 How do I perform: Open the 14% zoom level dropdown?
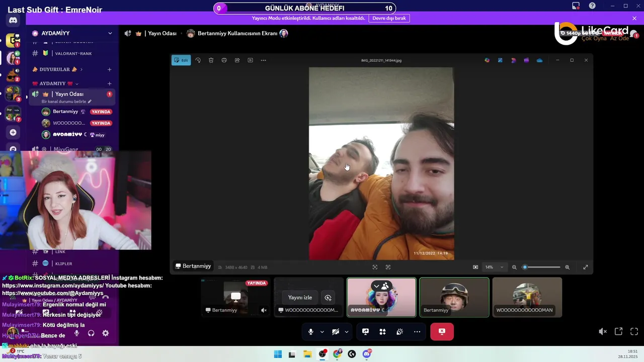pos(494,267)
